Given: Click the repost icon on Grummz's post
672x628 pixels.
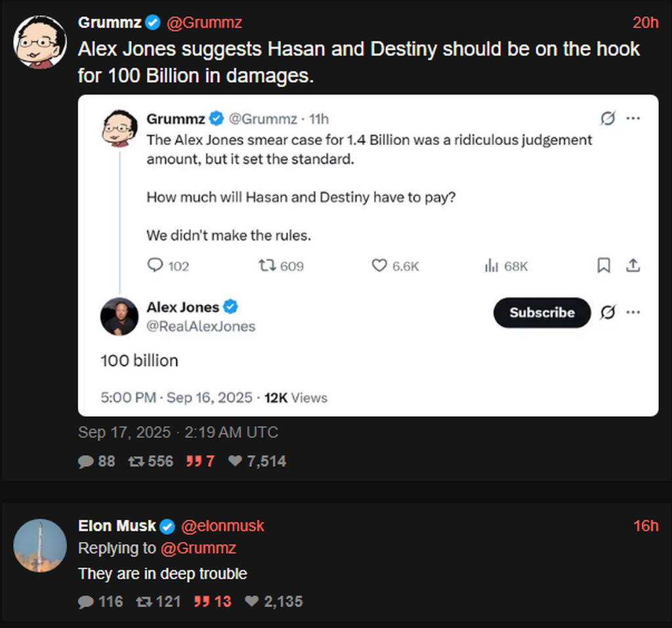Looking at the screenshot, I should [x=136, y=461].
